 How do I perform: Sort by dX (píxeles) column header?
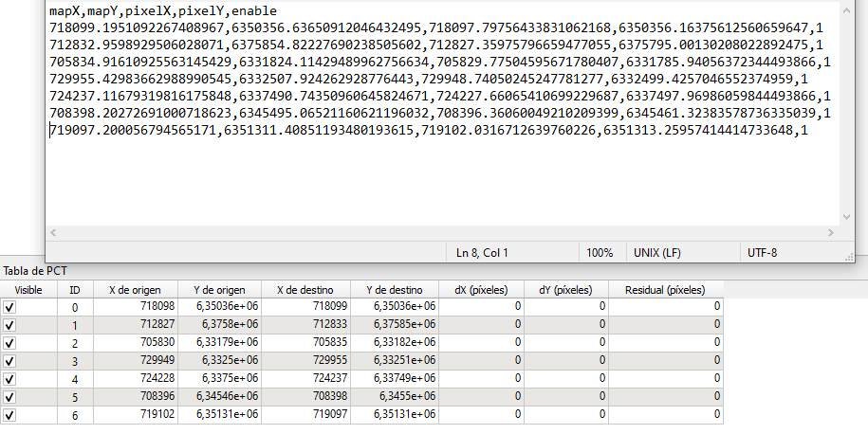coord(481,290)
